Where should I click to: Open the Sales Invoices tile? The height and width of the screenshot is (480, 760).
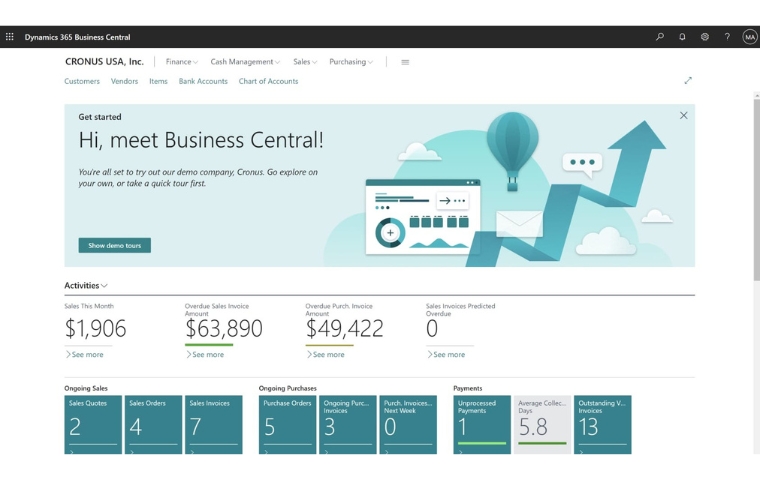pyautogui.click(x=214, y=425)
